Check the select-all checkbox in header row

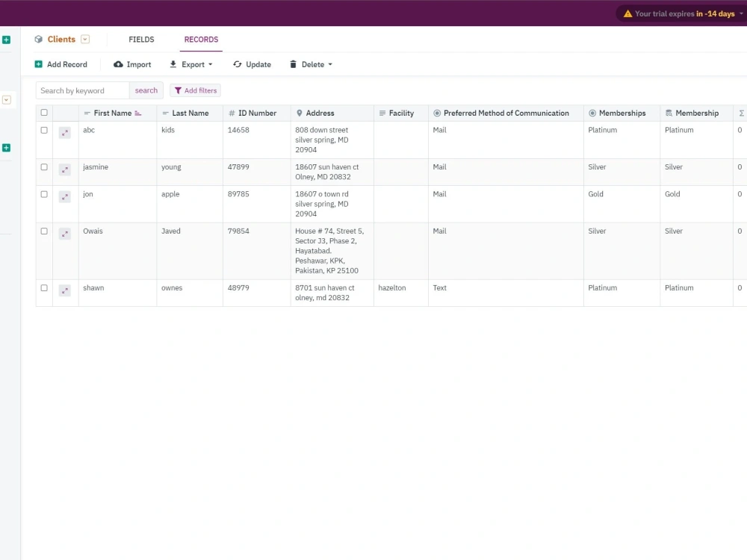tap(43, 112)
